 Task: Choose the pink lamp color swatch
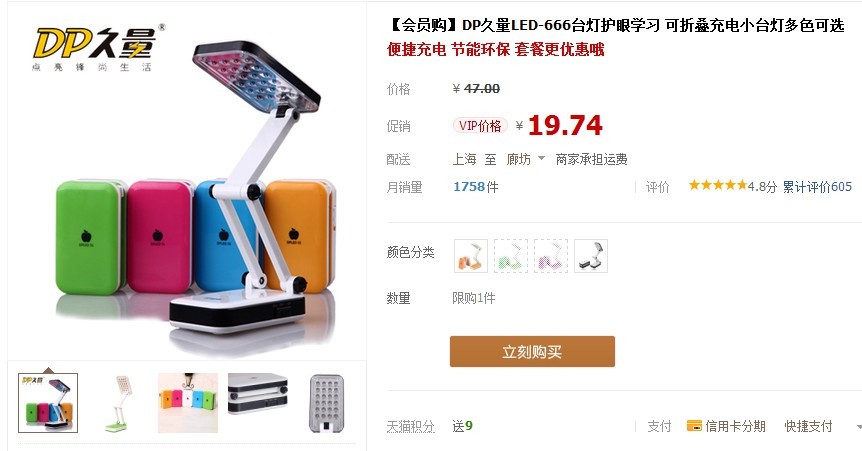tap(551, 256)
